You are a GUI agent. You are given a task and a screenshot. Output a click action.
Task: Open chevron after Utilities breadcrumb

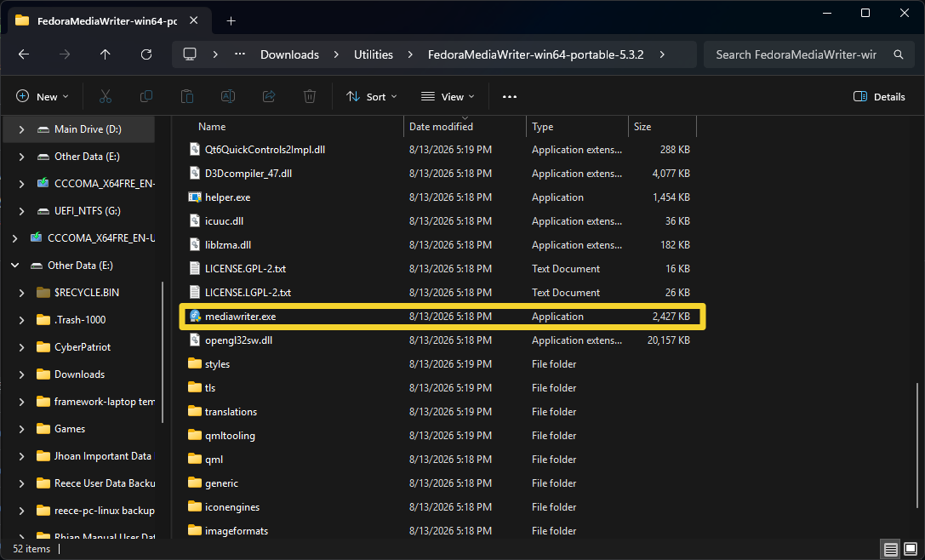[x=410, y=54]
